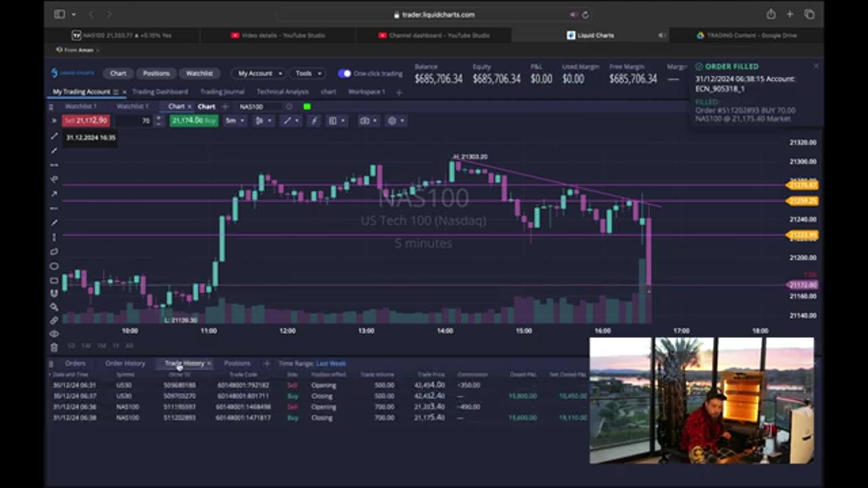
Task: Click trade row with Order ID 509680188
Action: [319, 385]
